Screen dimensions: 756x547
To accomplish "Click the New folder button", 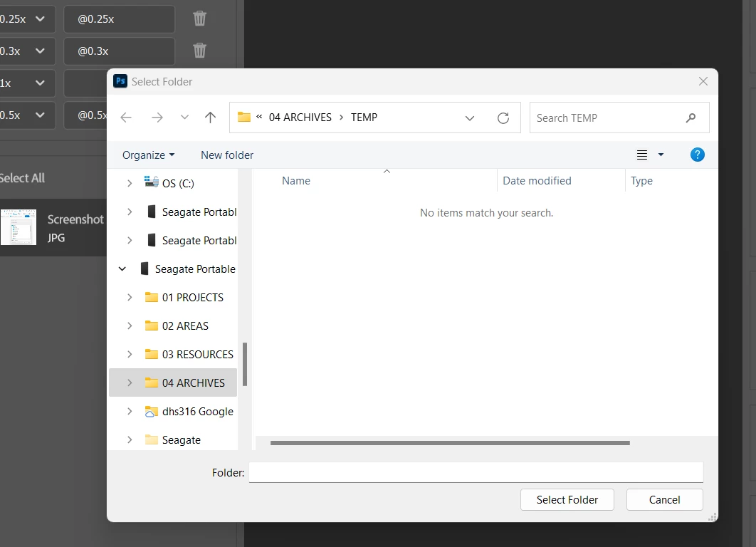I will (x=227, y=155).
